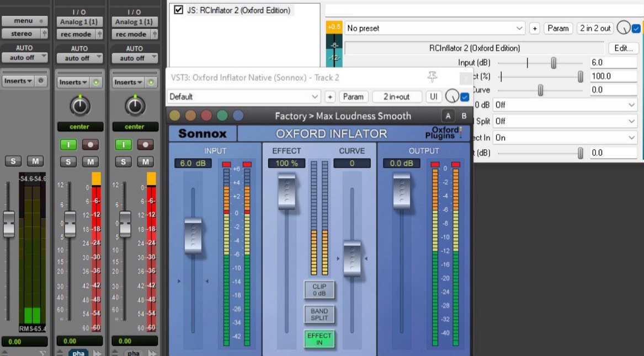Click the CURVE fader in Oxford Inflator

352,258
